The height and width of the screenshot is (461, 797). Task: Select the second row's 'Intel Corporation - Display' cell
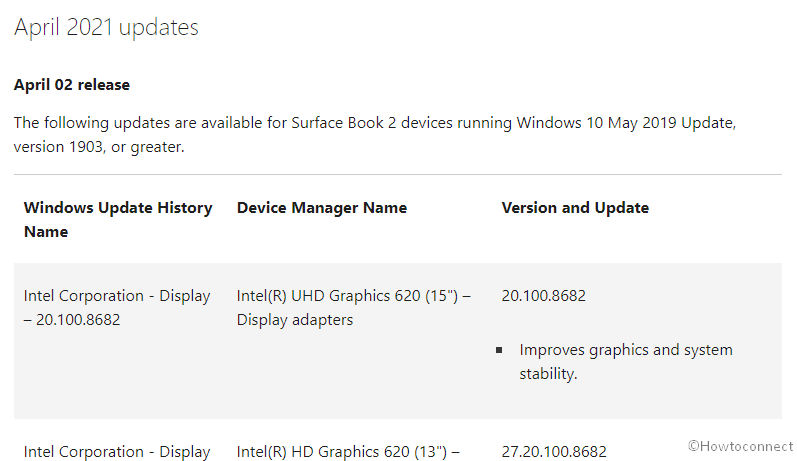tap(117, 451)
